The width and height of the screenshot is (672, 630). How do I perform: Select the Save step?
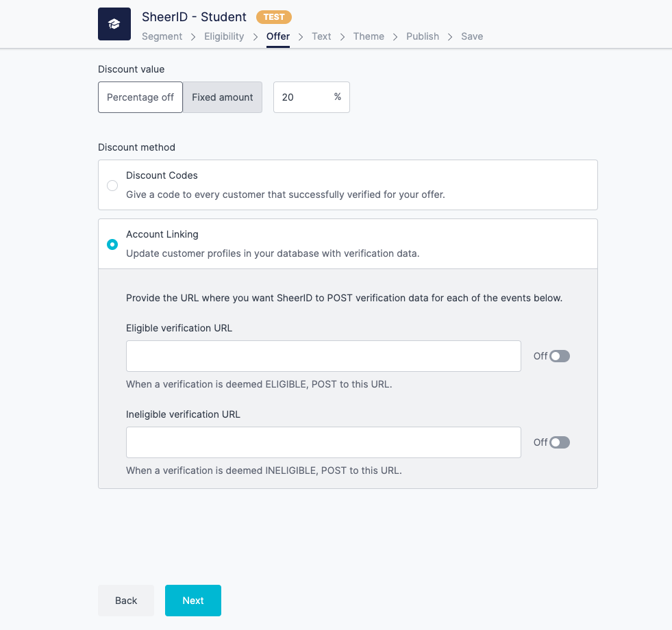(472, 36)
